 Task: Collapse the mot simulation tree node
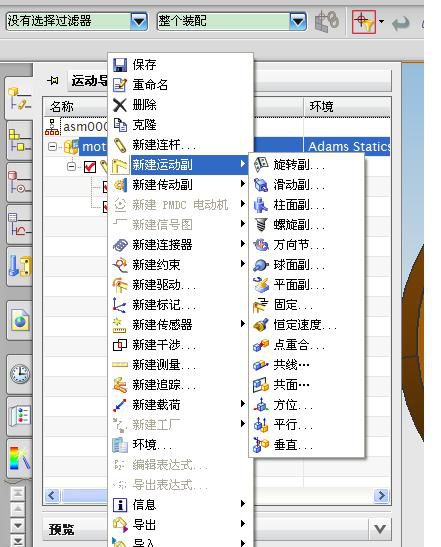pyautogui.click(x=52, y=147)
